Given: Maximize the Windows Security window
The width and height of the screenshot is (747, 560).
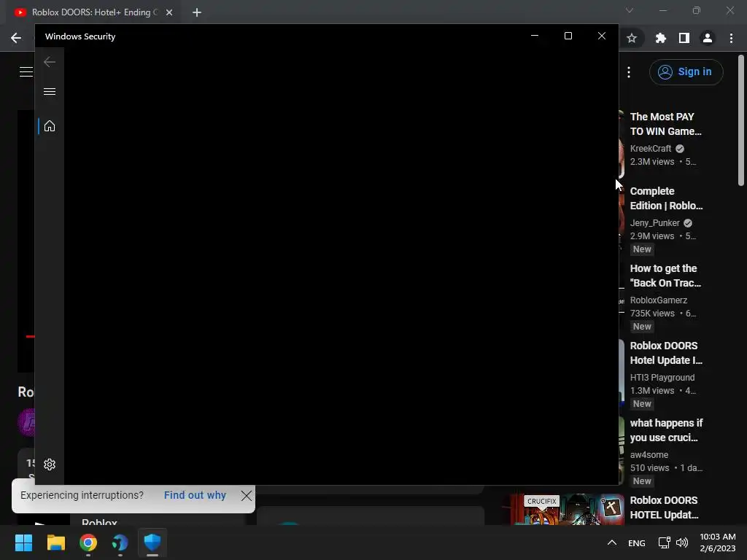Looking at the screenshot, I should (x=568, y=36).
